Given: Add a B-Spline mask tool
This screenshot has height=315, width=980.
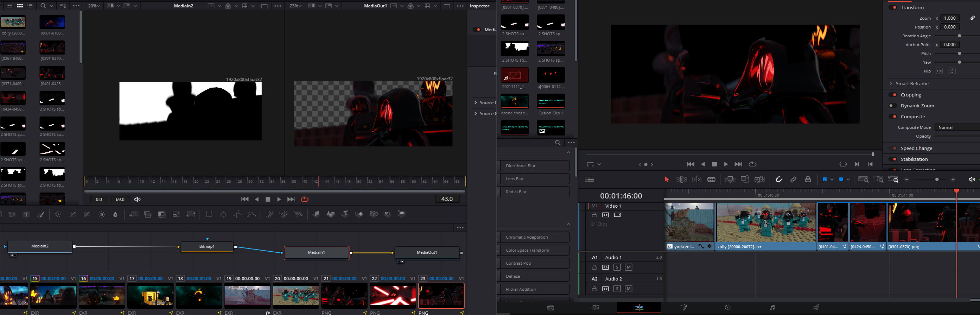Looking at the screenshot, I should 252,215.
